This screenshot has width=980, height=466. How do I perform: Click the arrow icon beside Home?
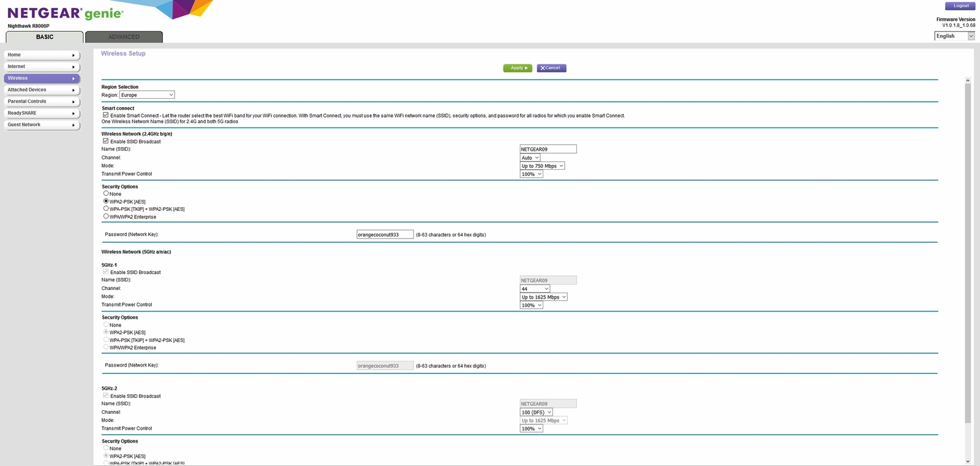tap(73, 55)
